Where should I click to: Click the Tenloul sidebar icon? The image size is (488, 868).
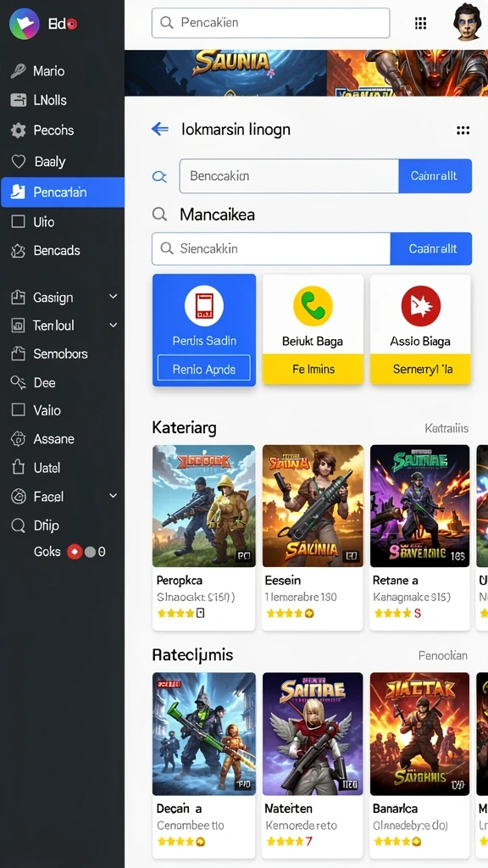pyautogui.click(x=19, y=325)
